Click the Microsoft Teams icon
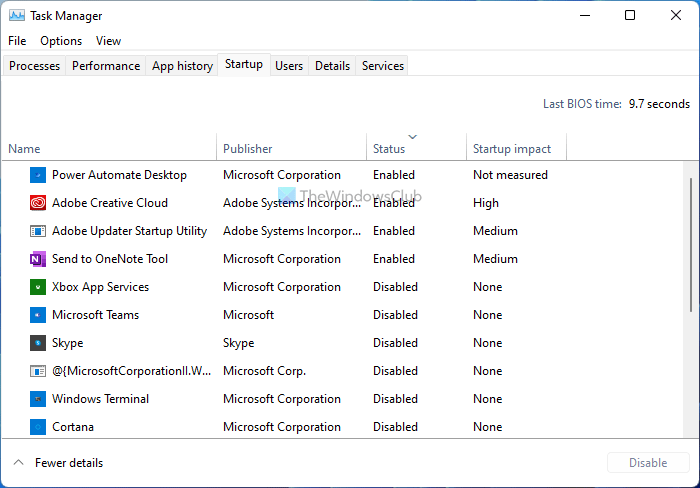Image resolution: width=700 pixels, height=488 pixels. 38,315
